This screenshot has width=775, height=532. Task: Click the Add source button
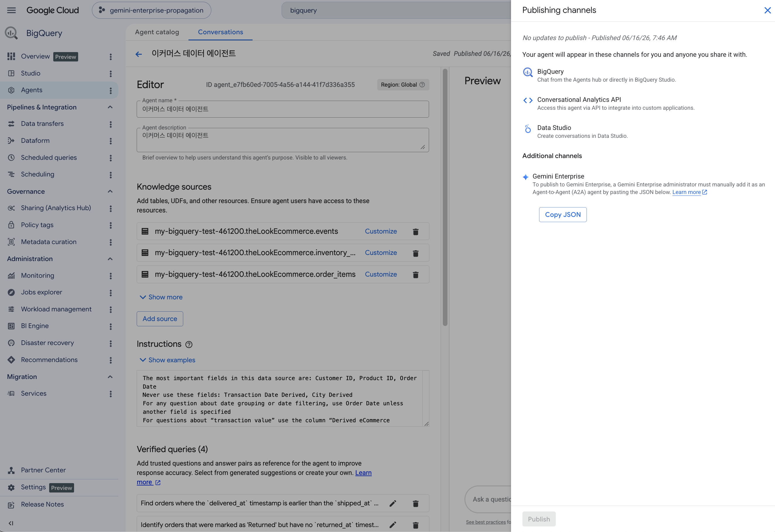(160, 319)
